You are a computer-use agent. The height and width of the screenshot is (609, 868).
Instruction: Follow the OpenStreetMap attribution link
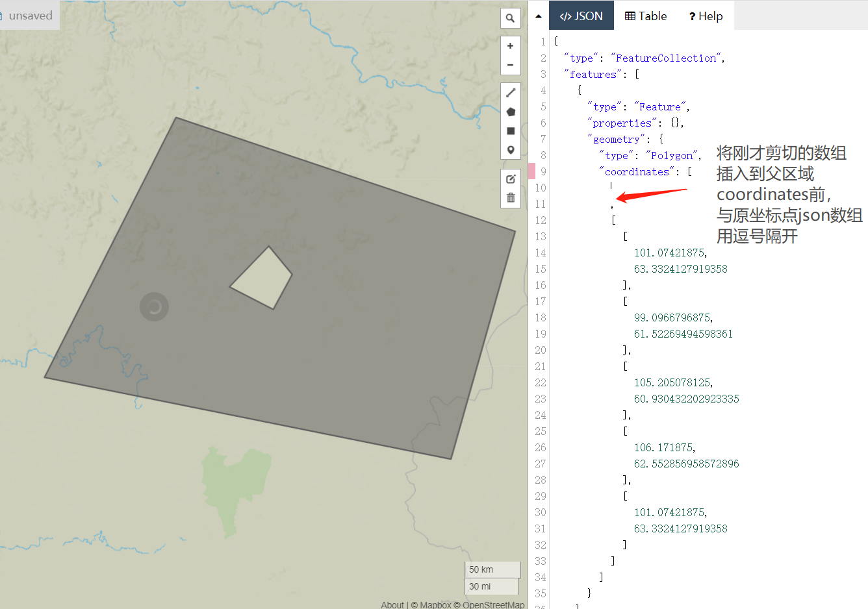coord(494,604)
